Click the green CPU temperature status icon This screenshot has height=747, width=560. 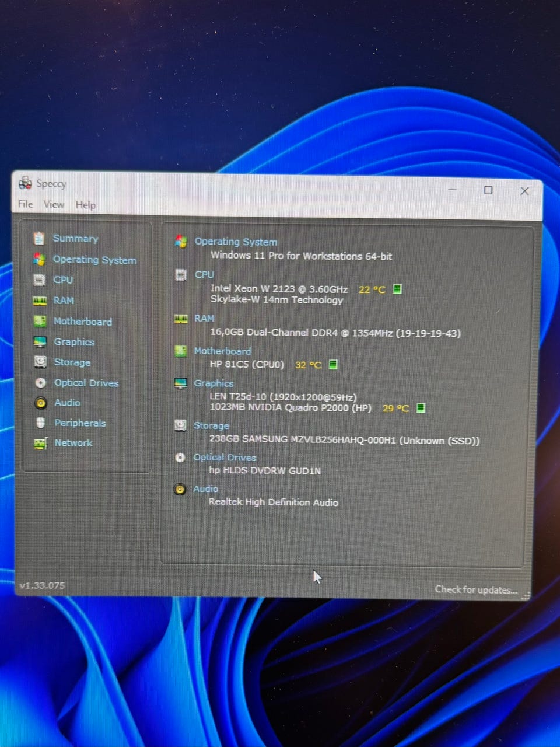397,289
